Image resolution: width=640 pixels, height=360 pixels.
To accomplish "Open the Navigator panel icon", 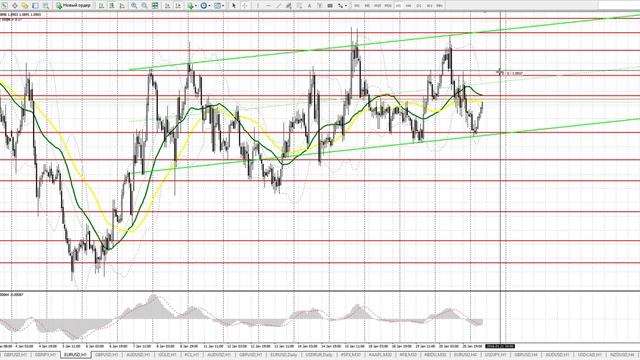I will point(25,5).
